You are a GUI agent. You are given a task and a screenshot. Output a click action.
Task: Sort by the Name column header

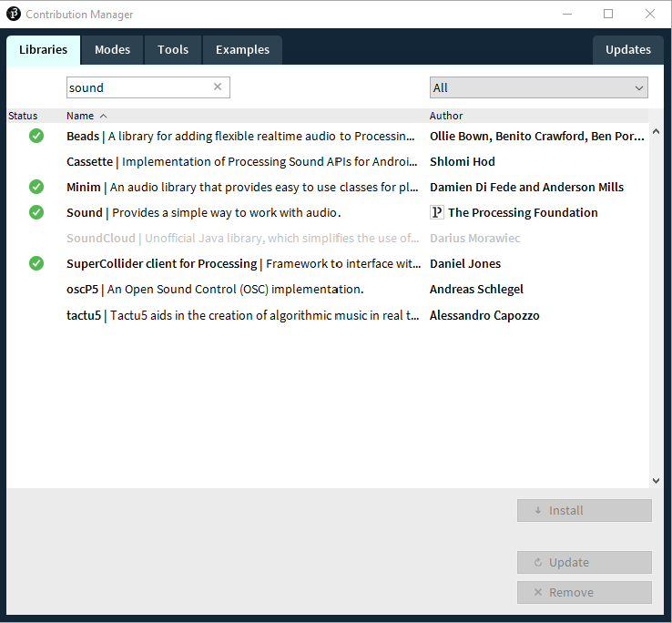80,116
